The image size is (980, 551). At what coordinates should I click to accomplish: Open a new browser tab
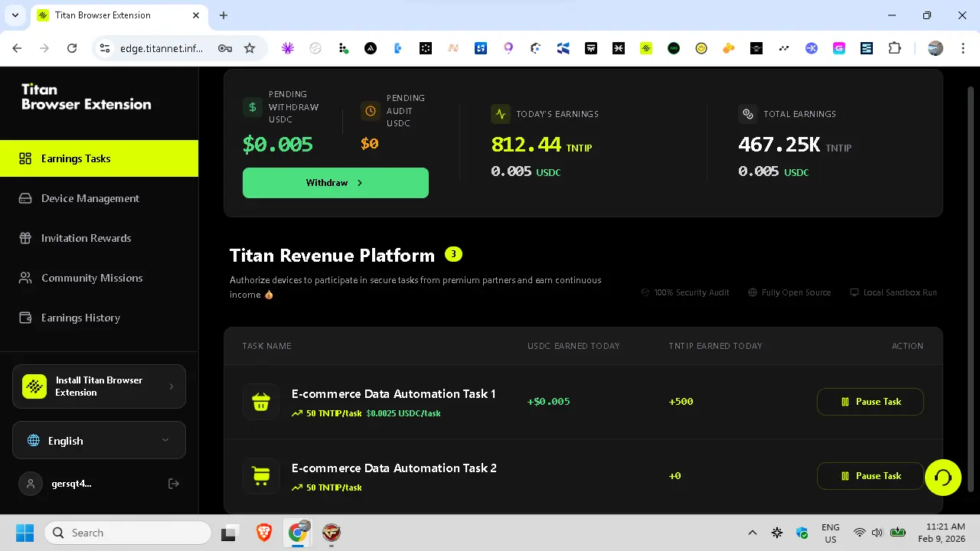tap(224, 15)
